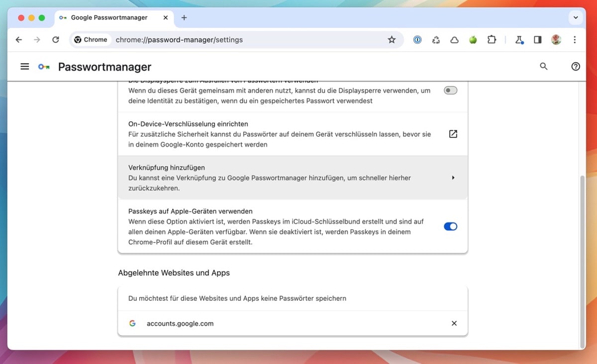
Task: Open the Extensions puzzle piece menu
Action: pyautogui.click(x=492, y=40)
